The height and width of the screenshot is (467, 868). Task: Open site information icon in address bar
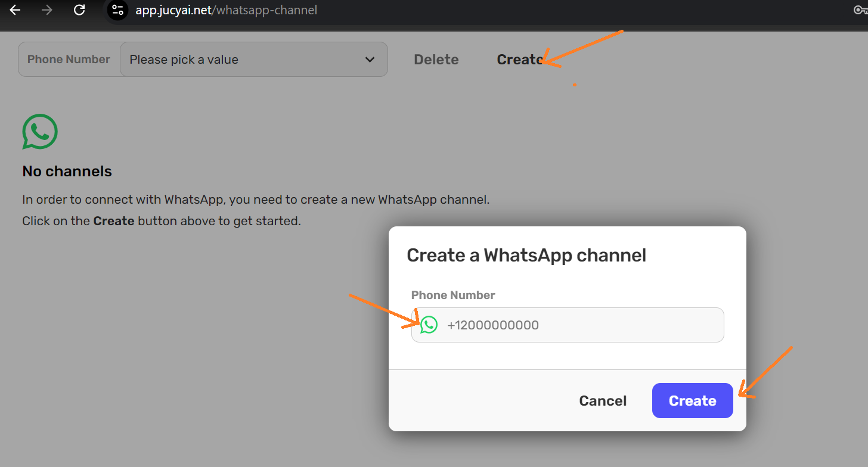coord(117,10)
